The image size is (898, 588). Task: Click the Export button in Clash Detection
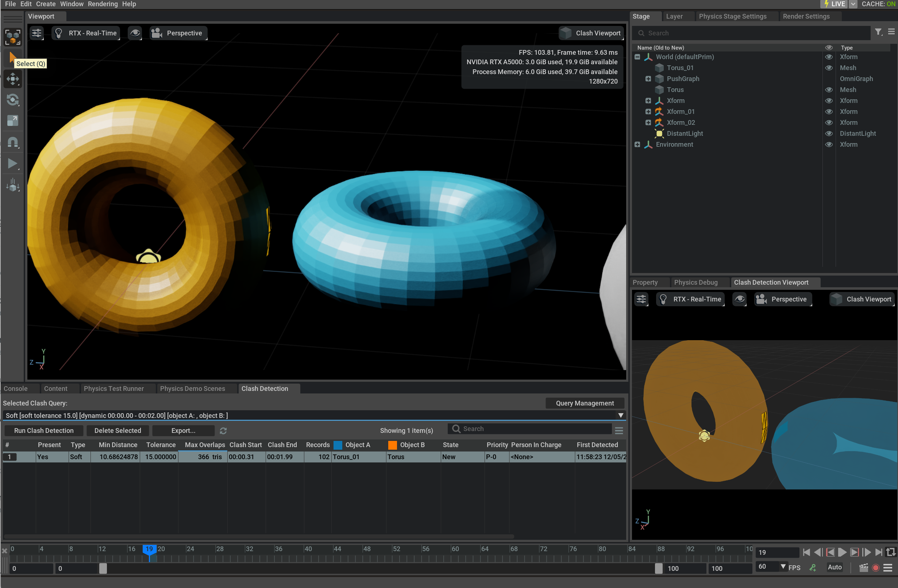(183, 430)
